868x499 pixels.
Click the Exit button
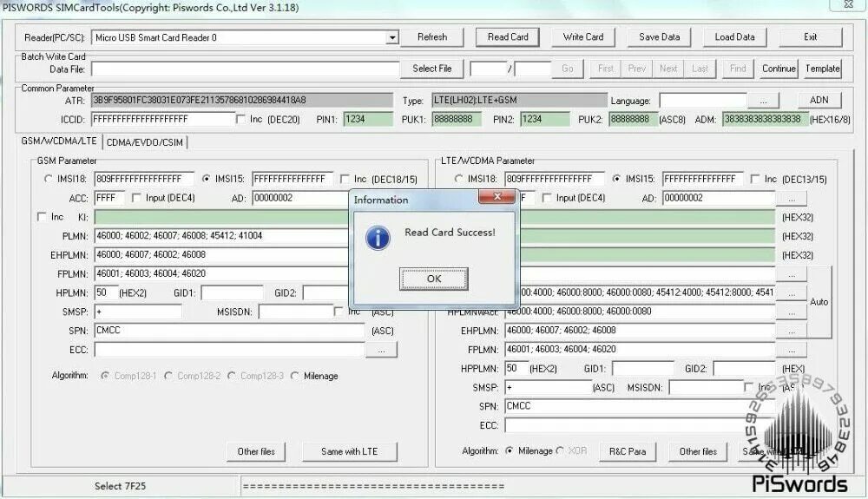(x=811, y=37)
